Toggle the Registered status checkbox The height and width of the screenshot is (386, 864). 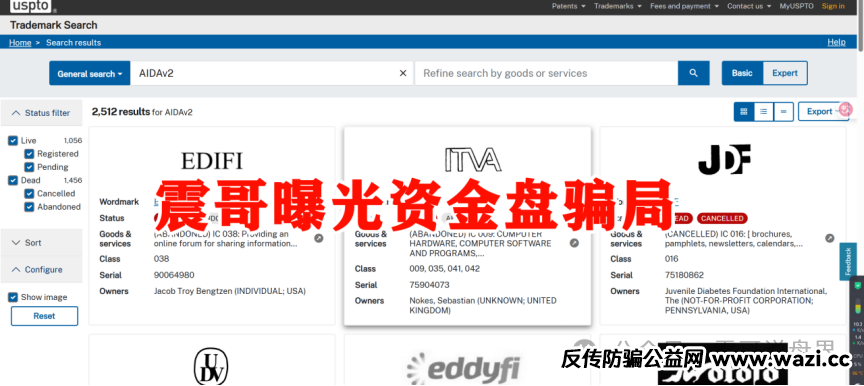(x=29, y=154)
